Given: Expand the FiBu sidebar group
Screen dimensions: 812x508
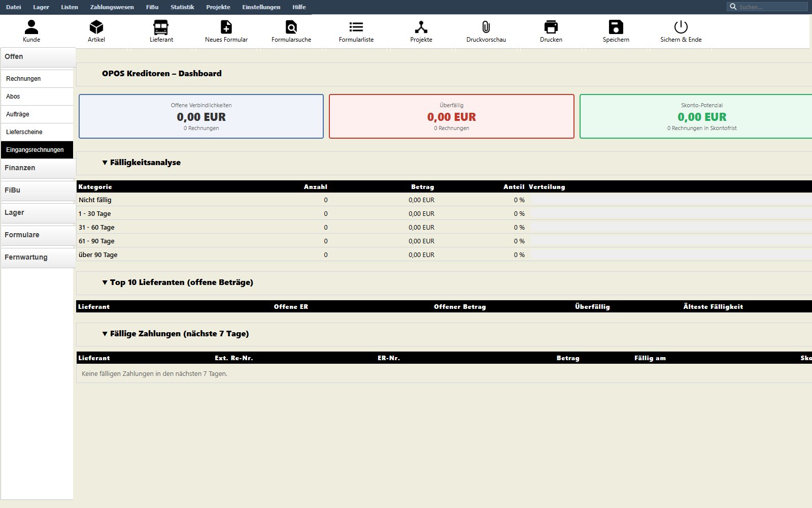Looking at the screenshot, I should [38, 190].
